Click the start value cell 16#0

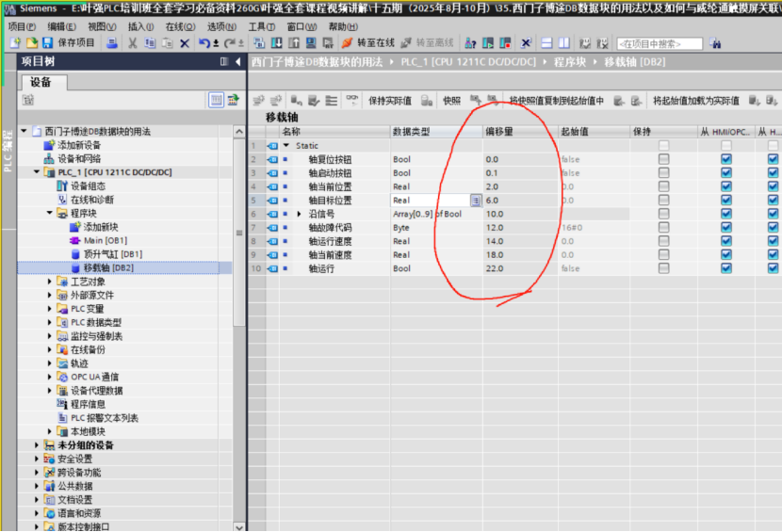coord(594,227)
